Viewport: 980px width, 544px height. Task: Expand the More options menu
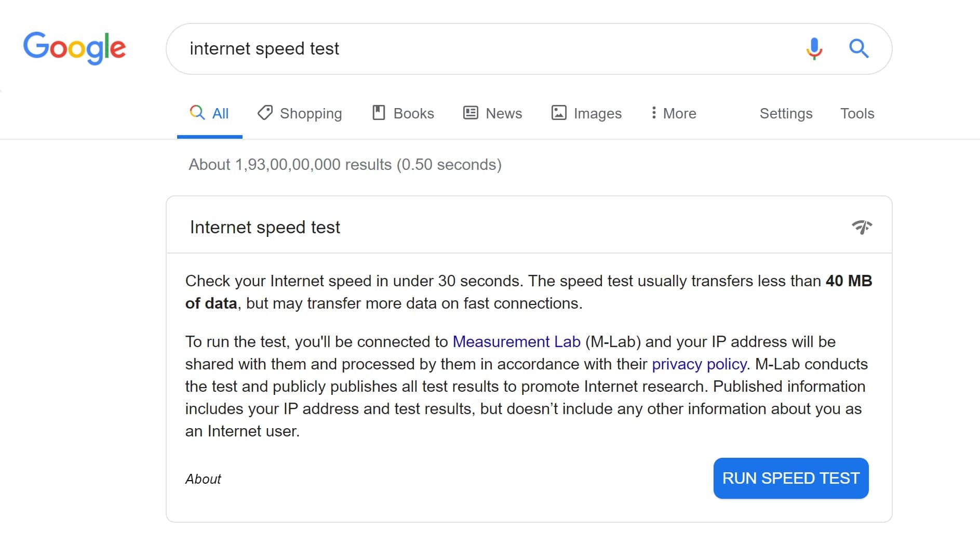pyautogui.click(x=674, y=113)
